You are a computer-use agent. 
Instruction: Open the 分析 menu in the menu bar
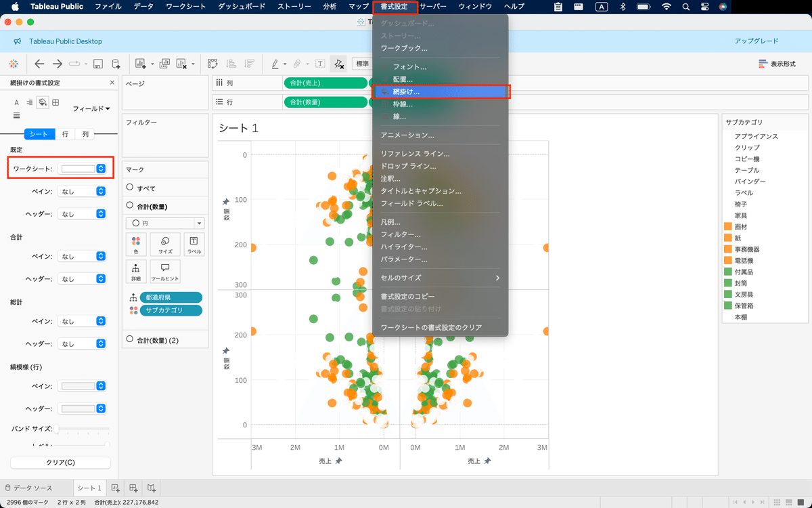pos(330,6)
